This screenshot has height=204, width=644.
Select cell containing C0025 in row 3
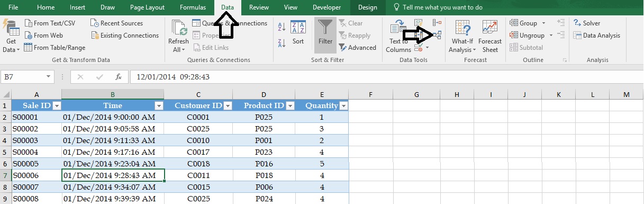click(x=198, y=129)
